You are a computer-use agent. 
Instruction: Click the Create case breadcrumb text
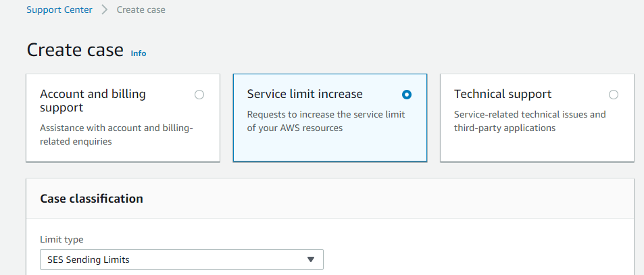tap(141, 9)
